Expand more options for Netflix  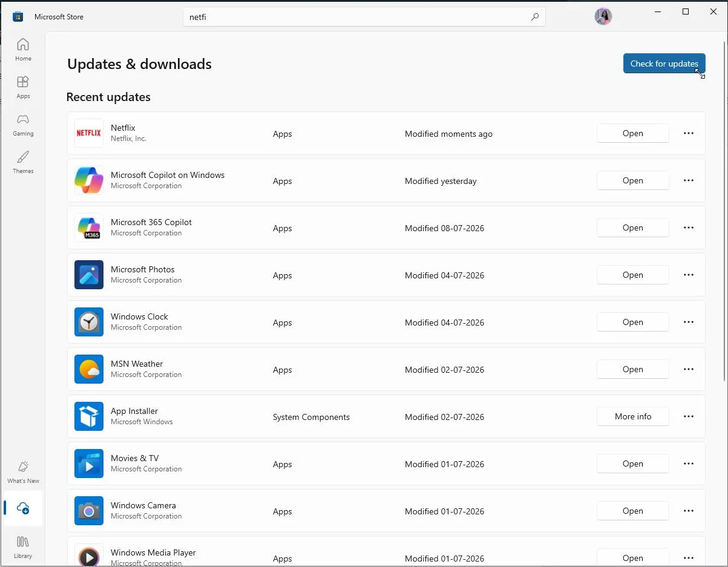point(688,133)
